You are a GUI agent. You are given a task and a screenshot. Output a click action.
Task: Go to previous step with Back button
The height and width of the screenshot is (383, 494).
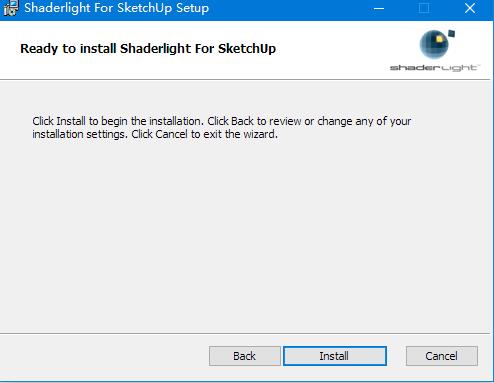pos(245,356)
